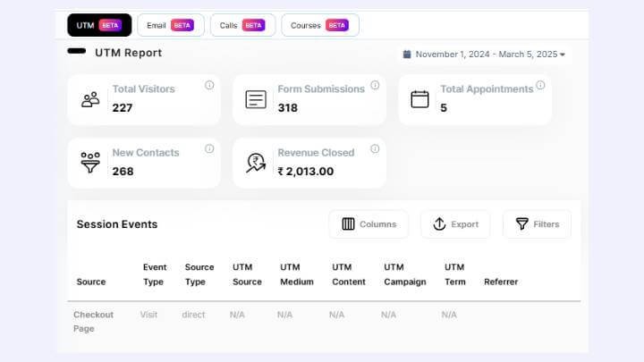Click the Total Visitors people icon

[90, 99]
